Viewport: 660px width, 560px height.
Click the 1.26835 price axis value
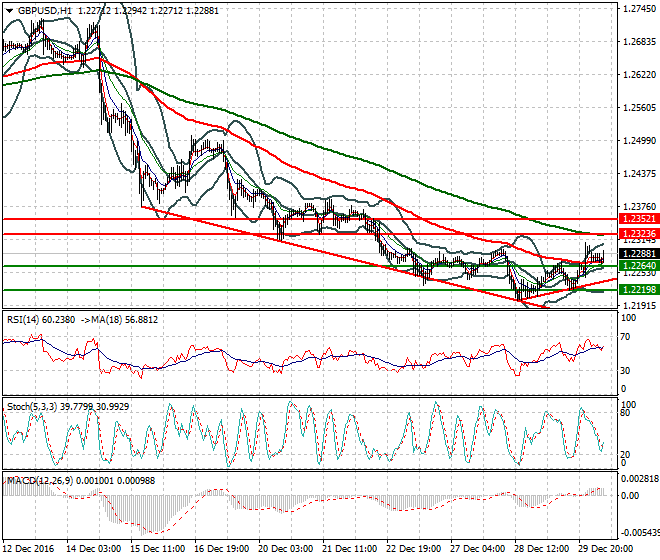coord(639,42)
